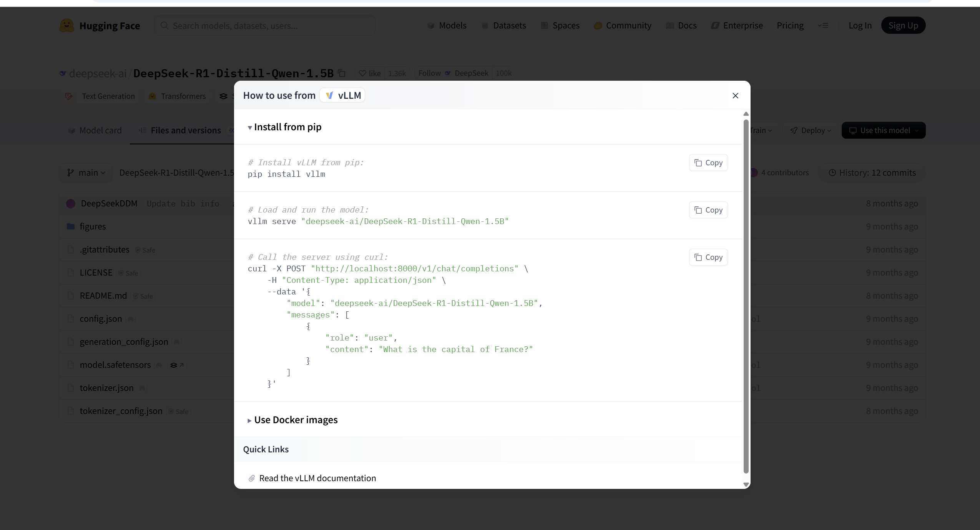Image resolution: width=980 pixels, height=530 pixels.
Task: Click the dialog vertical scrollbar thumb
Action: 746,296
